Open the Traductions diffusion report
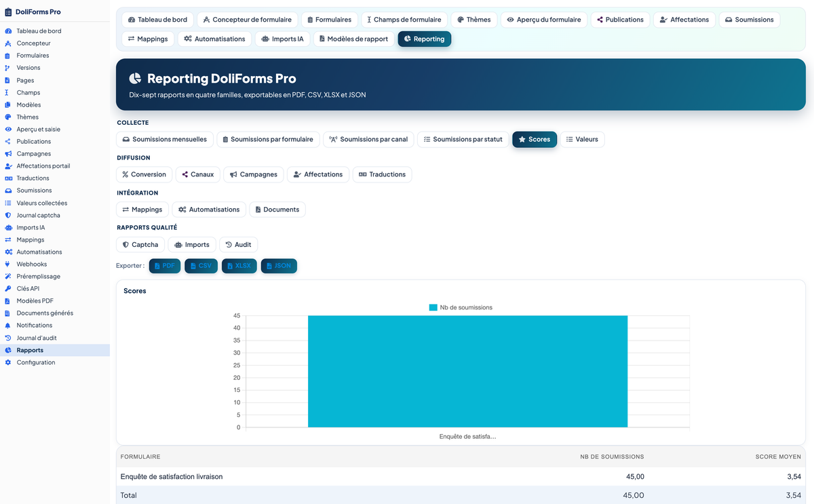This screenshot has width=814, height=504. coord(382,174)
